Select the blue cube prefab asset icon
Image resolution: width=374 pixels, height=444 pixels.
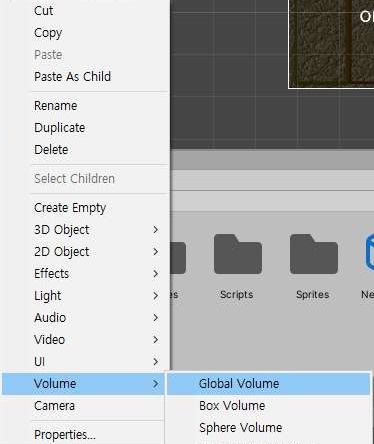[x=370, y=252]
